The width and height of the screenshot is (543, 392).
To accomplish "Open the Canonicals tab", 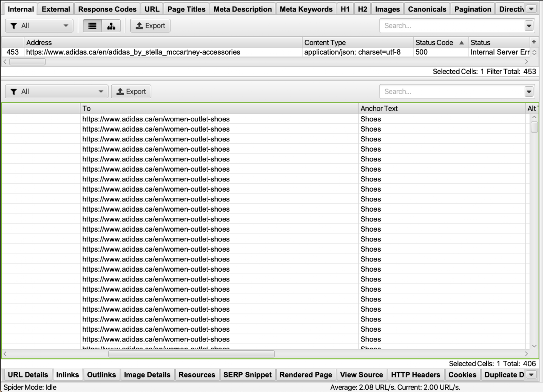I will tap(427, 9).
